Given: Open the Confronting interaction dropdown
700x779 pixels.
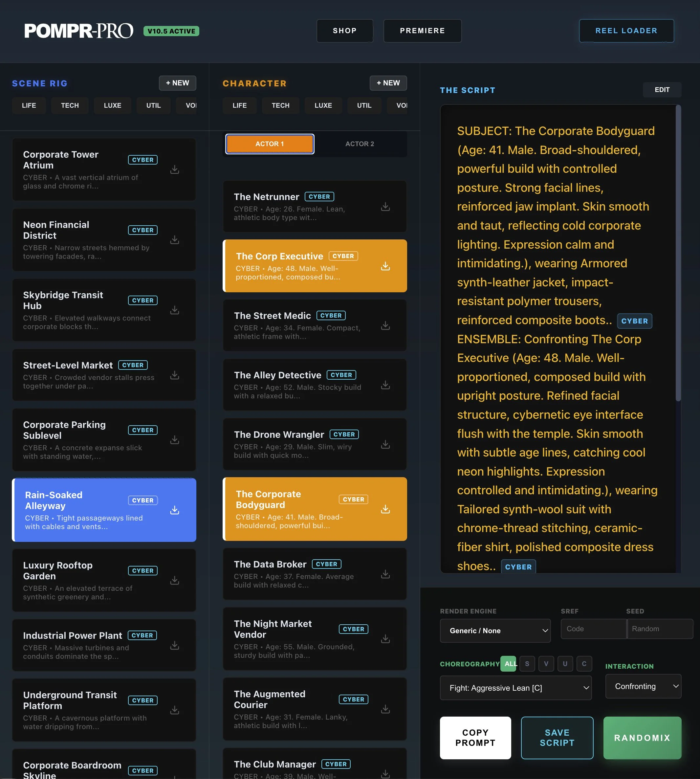Looking at the screenshot, I should click(643, 686).
